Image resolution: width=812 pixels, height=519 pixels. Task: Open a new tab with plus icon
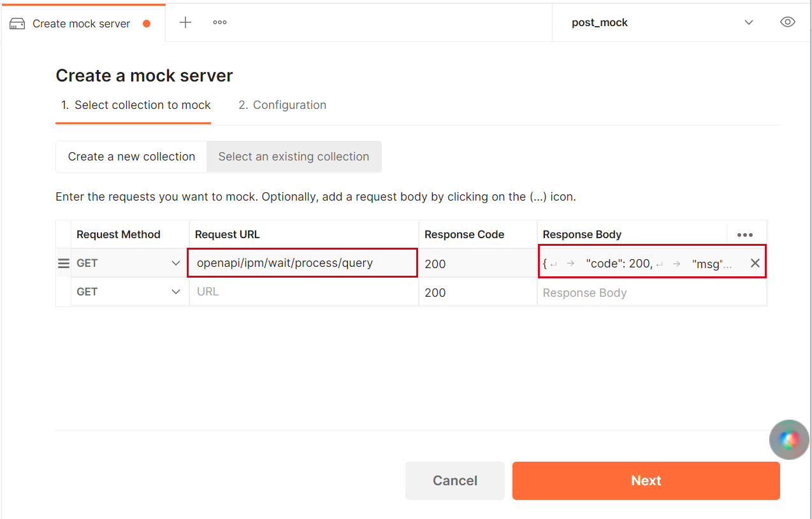[x=185, y=22]
